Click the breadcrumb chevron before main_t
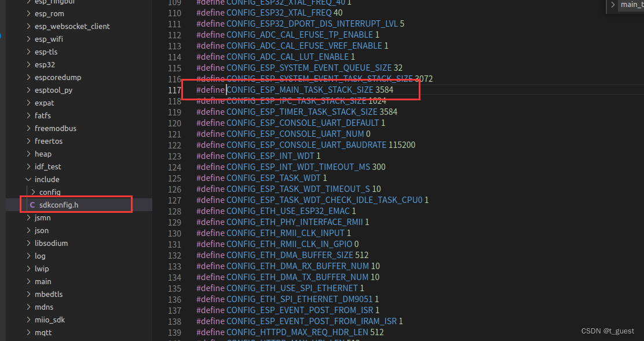Screen dimensions: 644x341 613,5
